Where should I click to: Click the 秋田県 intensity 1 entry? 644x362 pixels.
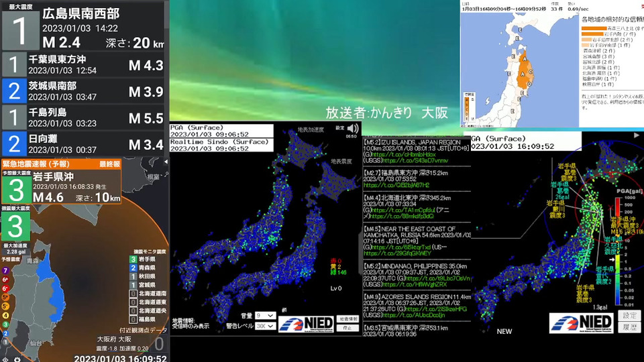[x=142, y=276]
